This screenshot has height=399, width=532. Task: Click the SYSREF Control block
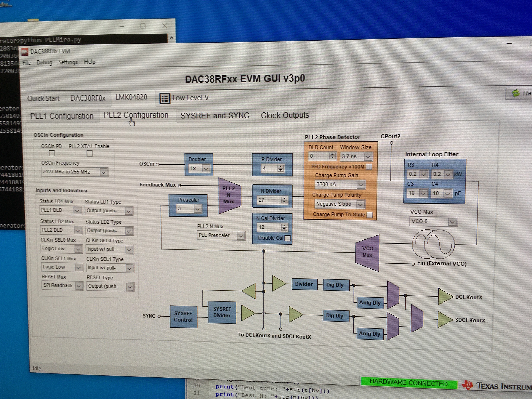coord(183,317)
